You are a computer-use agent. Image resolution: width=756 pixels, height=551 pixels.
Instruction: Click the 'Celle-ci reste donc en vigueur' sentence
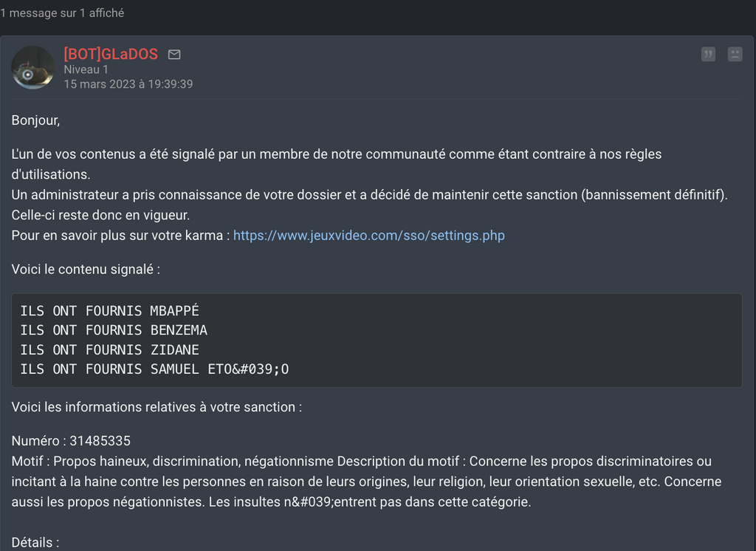pos(100,215)
